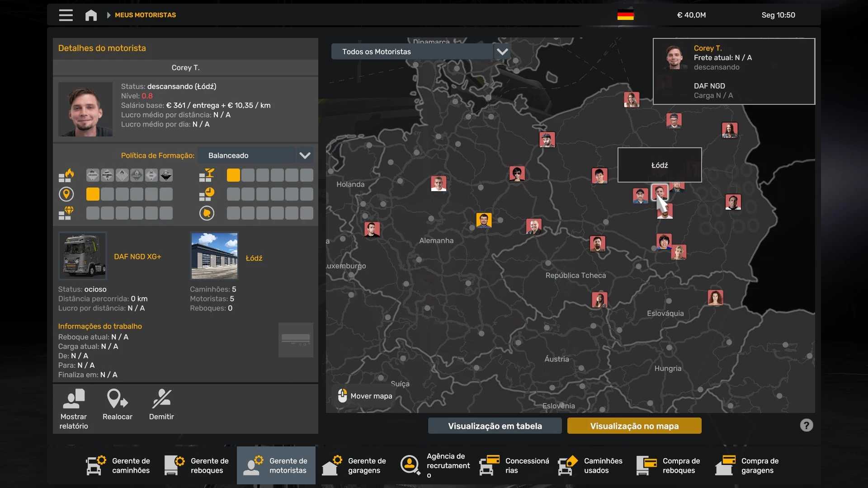Click the German flag icon

(625, 15)
